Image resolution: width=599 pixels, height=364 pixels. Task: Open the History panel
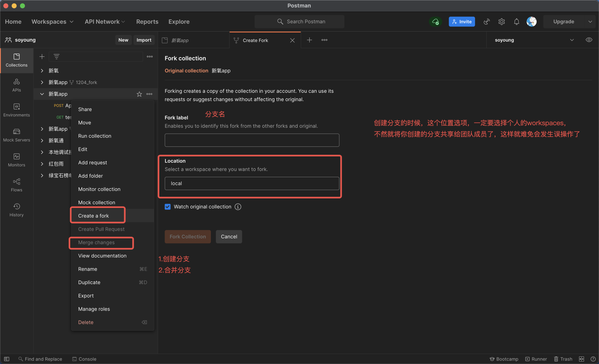coord(16,210)
